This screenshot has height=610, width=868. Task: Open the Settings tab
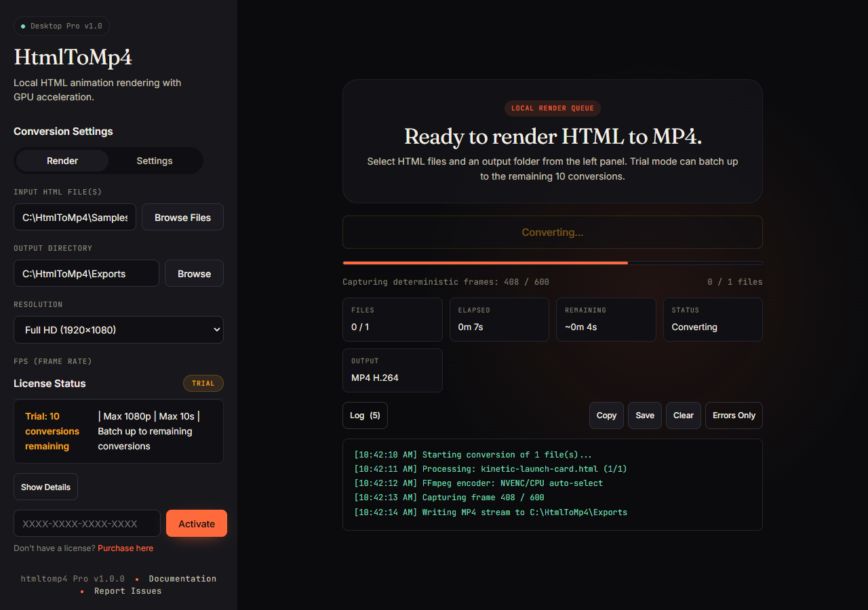point(155,161)
